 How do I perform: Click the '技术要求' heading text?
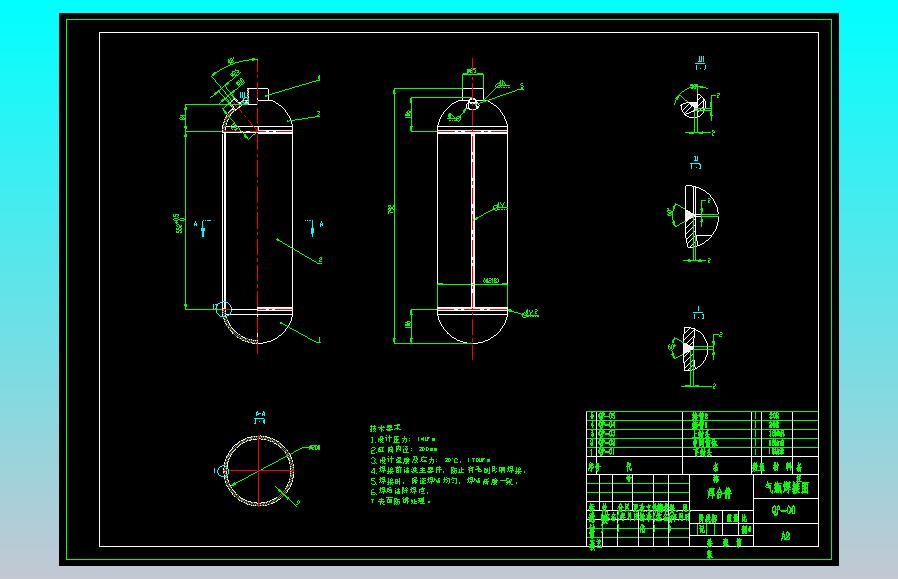click(385, 428)
